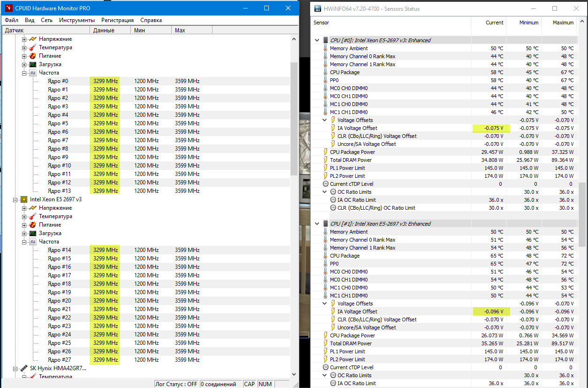588x388 pixels.
Task: Click the memory module icon beside SK Hynix HMA42GR7
Action: [23, 368]
